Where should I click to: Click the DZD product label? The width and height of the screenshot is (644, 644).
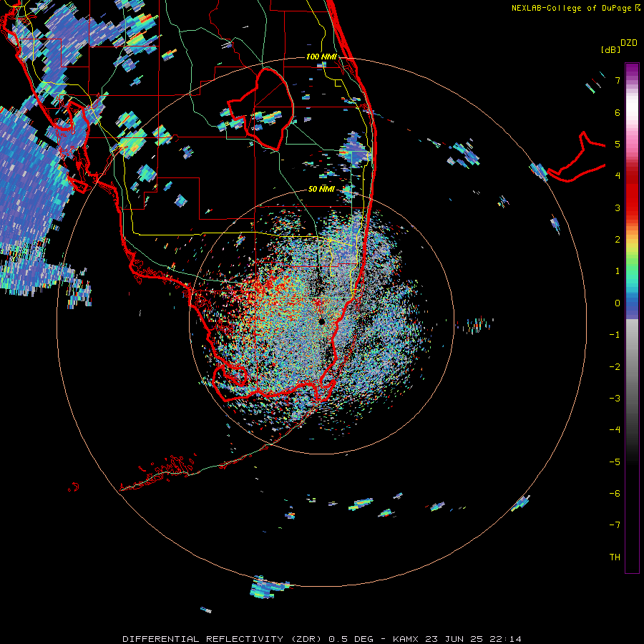[x=629, y=43]
